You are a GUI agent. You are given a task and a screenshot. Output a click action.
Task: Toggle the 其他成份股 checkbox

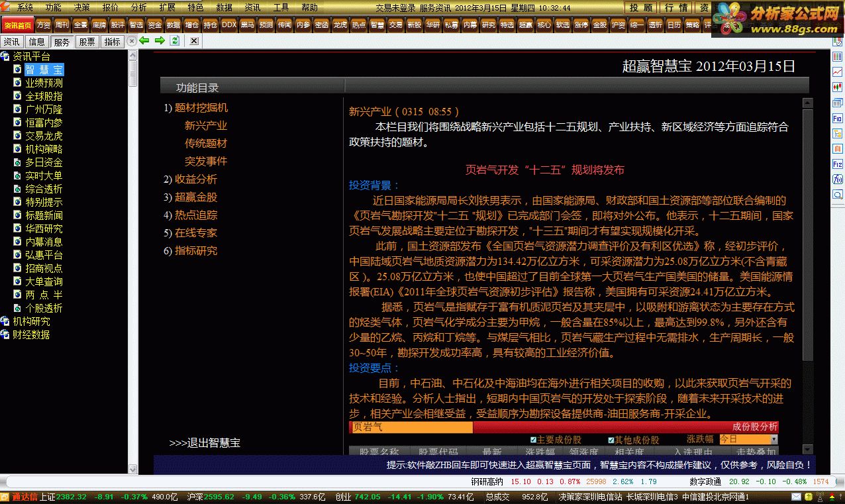tap(611, 440)
